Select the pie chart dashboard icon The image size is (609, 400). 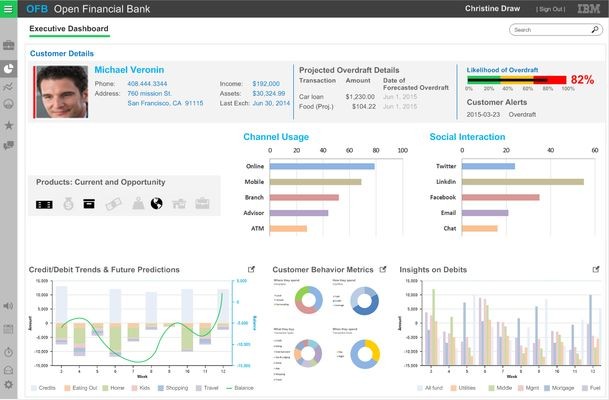(9, 68)
